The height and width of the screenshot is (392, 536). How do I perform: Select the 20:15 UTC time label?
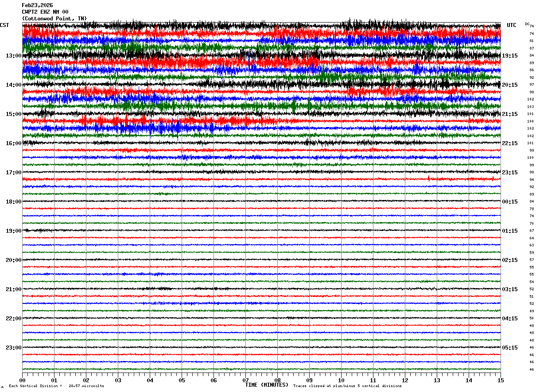(x=510, y=85)
